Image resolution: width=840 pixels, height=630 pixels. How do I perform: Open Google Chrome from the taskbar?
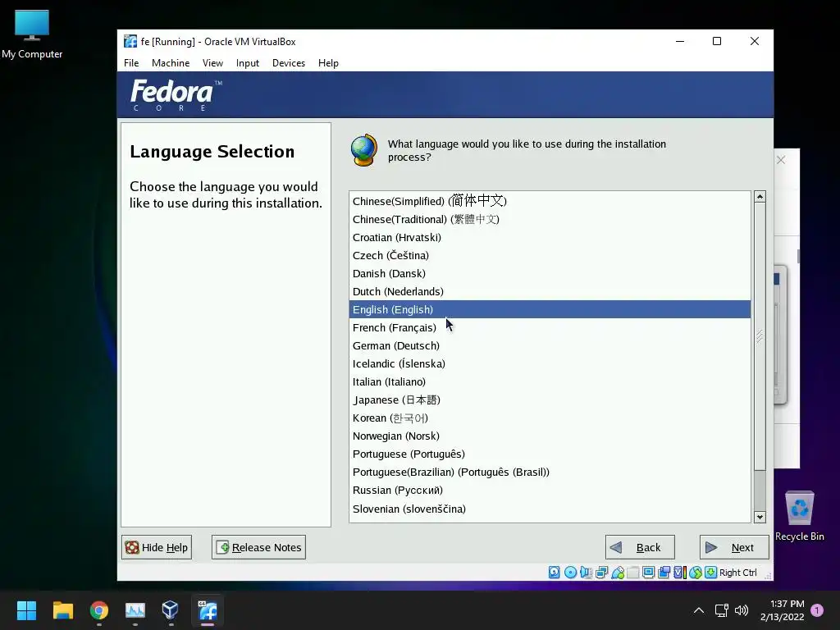point(99,610)
